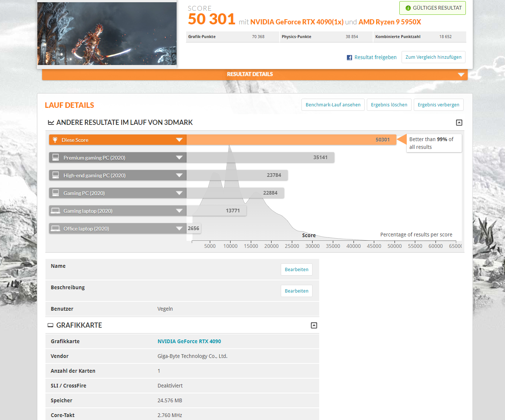This screenshot has width=505, height=420.
Task: Click the graphics card icon beside GRAFIKKARTE heading
Action: pyautogui.click(x=51, y=325)
